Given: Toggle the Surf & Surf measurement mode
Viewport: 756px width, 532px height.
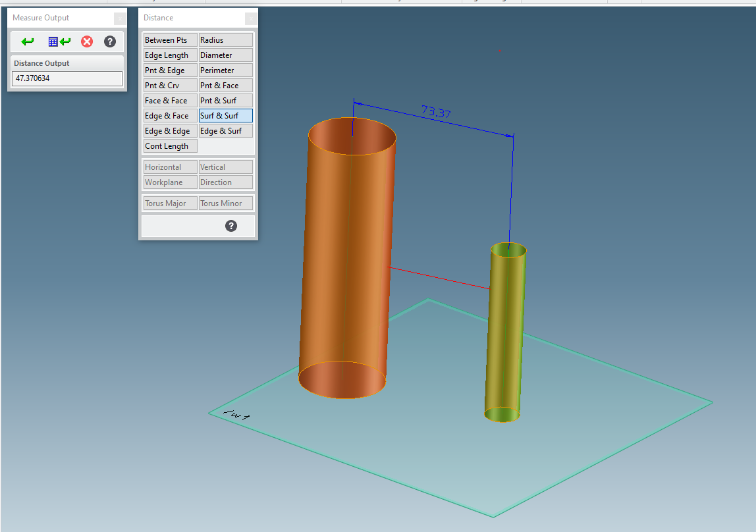Looking at the screenshot, I should 225,115.
